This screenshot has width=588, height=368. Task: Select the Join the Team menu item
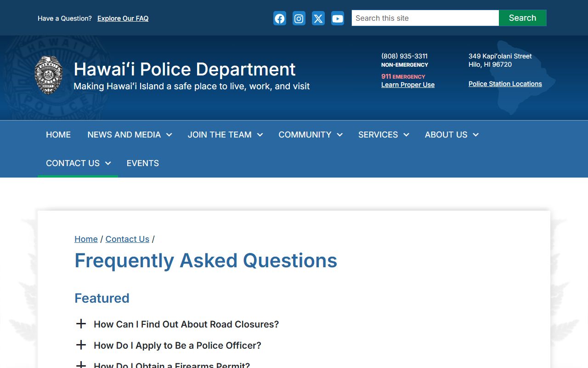(220, 135)
